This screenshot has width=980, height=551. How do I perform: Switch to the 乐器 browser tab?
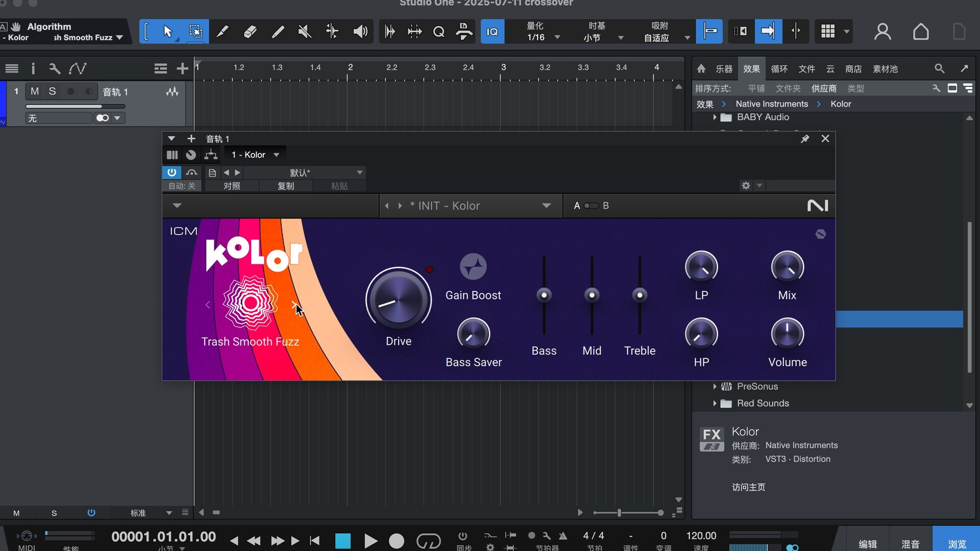[724, 69]
